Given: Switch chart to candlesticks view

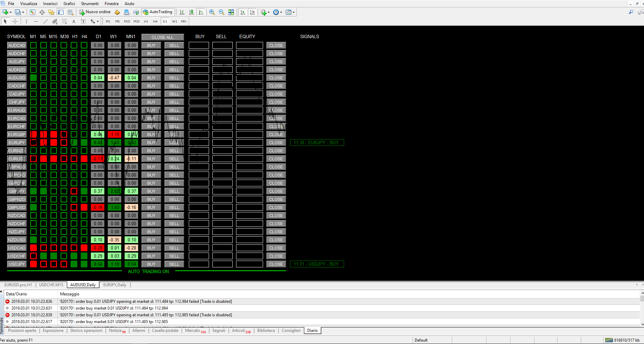Looking at the screenshot, I should pos(191,12).
